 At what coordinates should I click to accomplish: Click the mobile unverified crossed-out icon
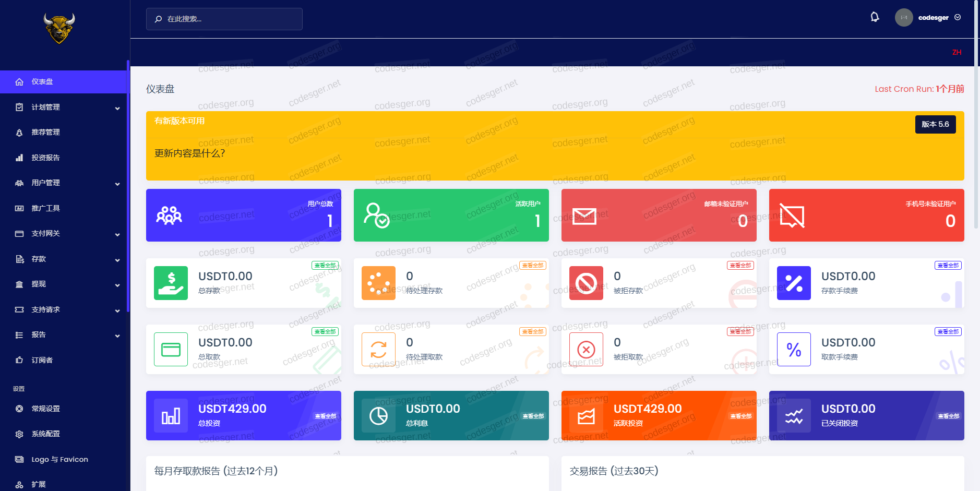792,216
